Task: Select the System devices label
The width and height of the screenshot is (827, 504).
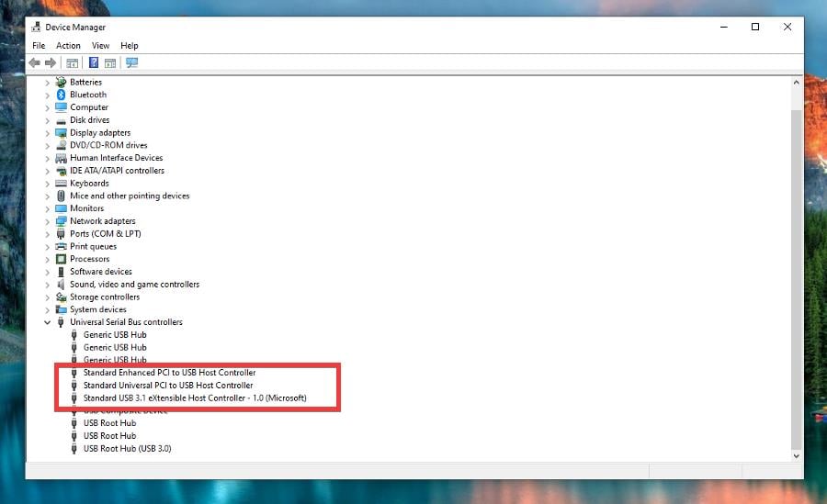Action: pos(98,309)
